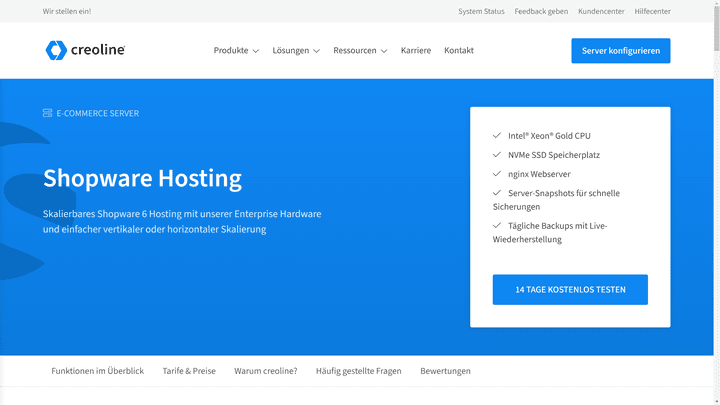The image size is (720, 405).
Task: Click the creoline logo
Action: (85, 50)
